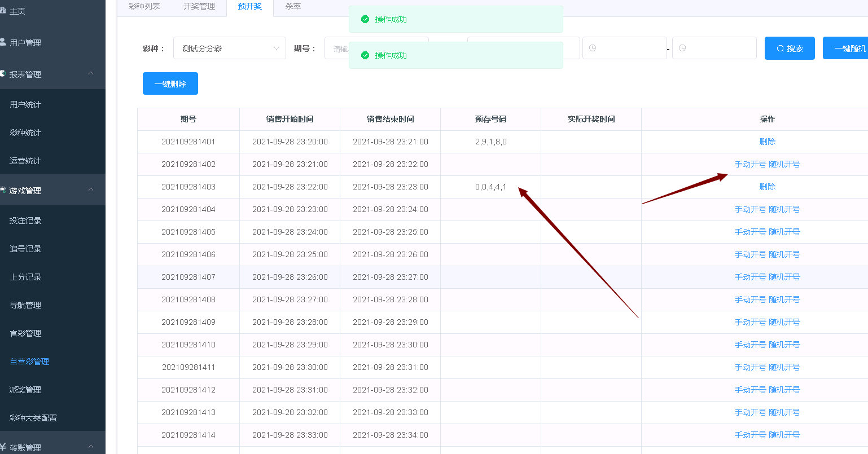Click the magnifier icon on 搜索 button

(x=780, y=49)
